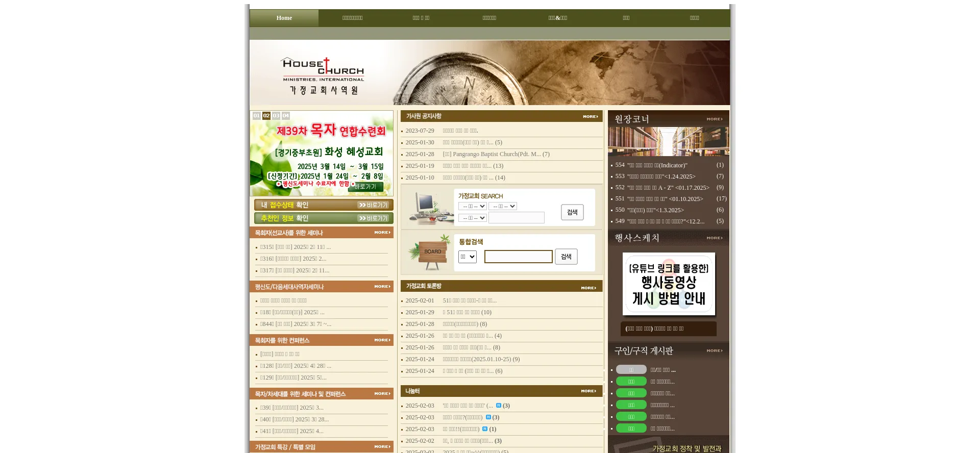Open the 제39차 목자 연합수련회 banner

pyautogui.click(x=322, y=153)
